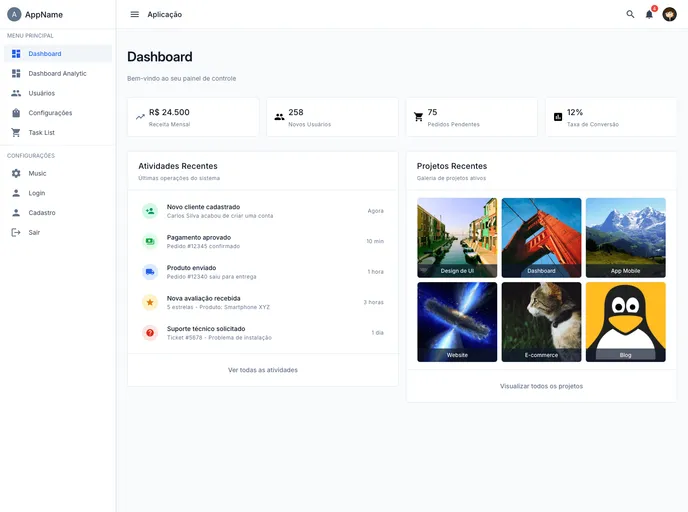The image size is (688, 512).
Task: Click Sair to log out
Action: pos(58,233)
